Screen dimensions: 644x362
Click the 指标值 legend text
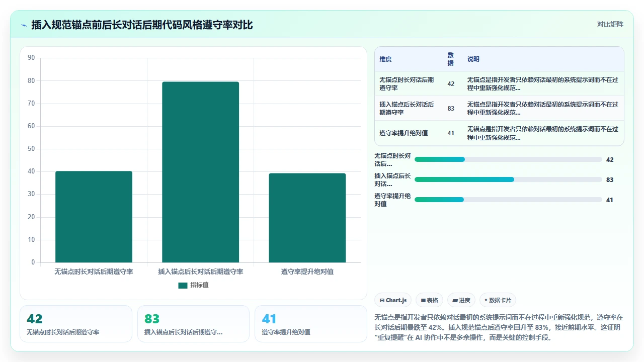coord(199,285)
